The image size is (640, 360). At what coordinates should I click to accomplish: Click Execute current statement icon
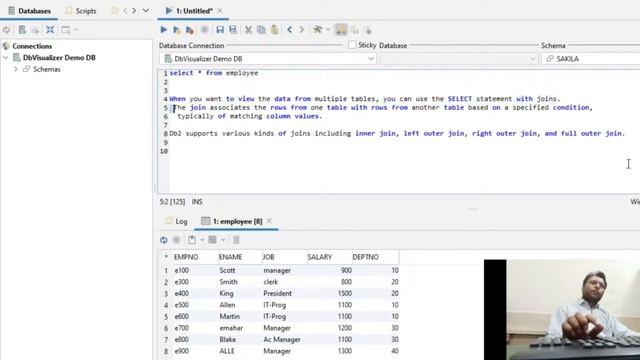176,30
